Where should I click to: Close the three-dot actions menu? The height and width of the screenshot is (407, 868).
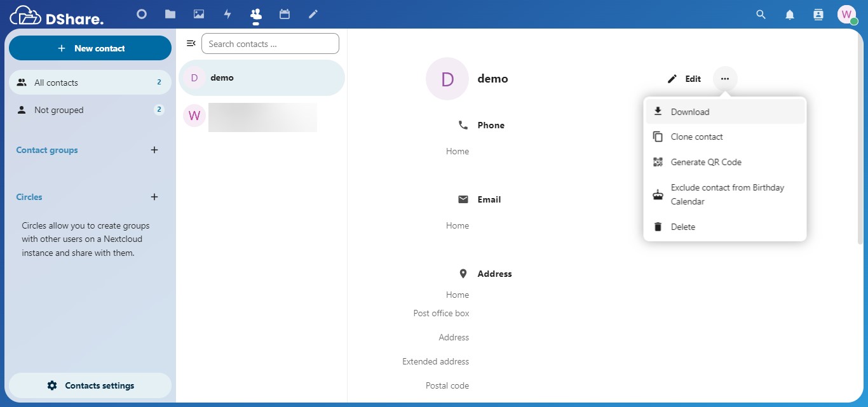[x=725, y=79]
